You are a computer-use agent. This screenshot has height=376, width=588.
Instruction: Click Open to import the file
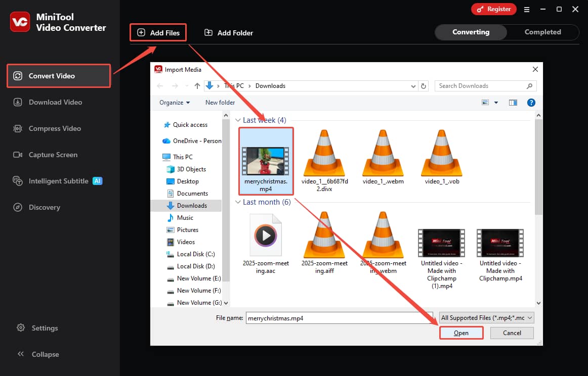(461, 333)
